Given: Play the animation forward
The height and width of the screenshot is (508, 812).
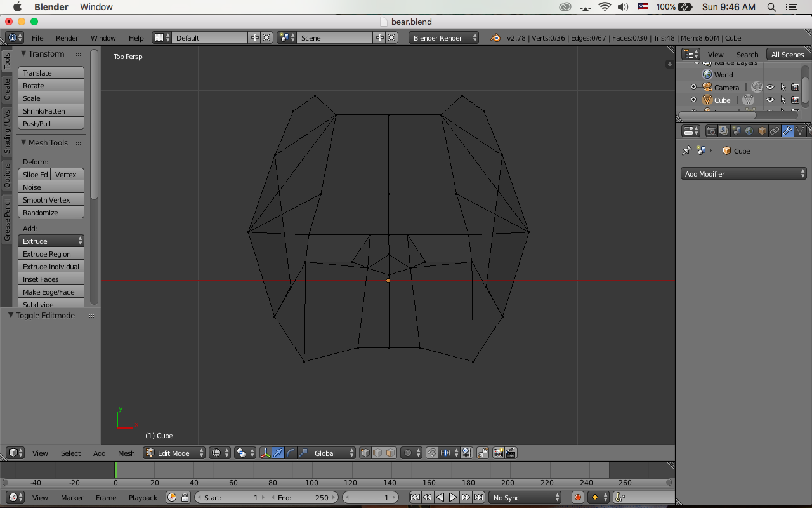Looking at the screenshot, I should (x=453, y=497).
